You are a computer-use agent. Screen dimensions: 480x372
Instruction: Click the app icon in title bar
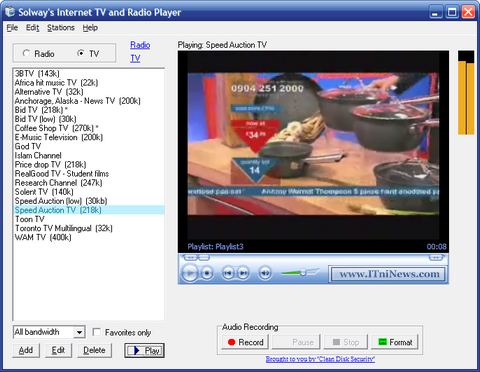(10, 12)
